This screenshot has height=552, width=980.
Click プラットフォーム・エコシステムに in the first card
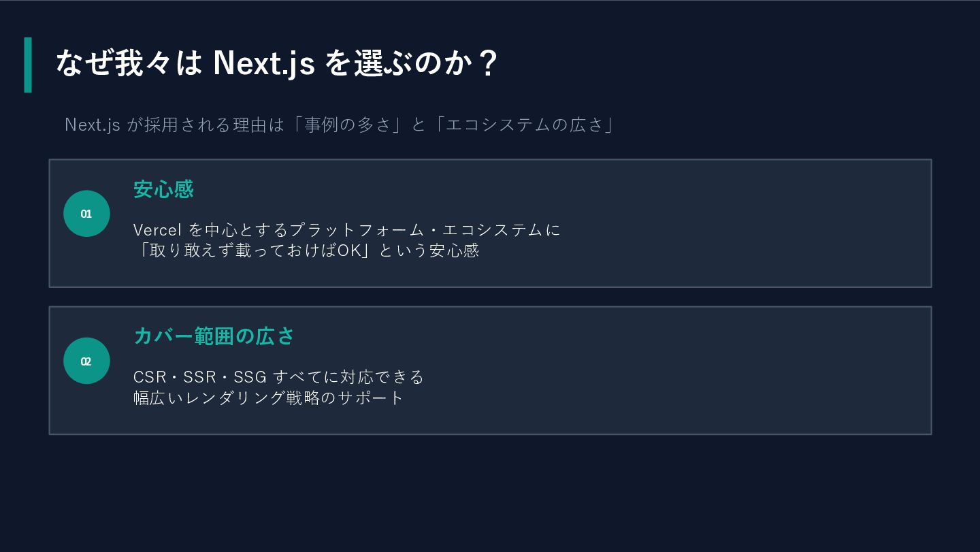coord(425,230)
